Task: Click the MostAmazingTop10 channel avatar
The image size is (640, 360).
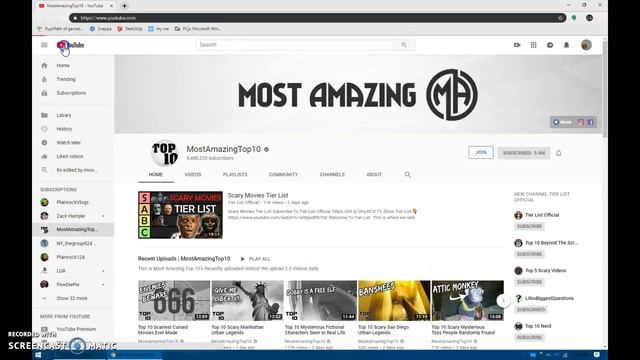Action: tap(164, 153)
